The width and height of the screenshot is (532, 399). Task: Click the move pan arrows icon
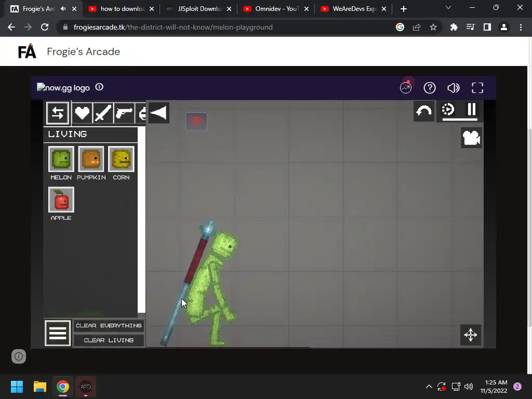471,335
